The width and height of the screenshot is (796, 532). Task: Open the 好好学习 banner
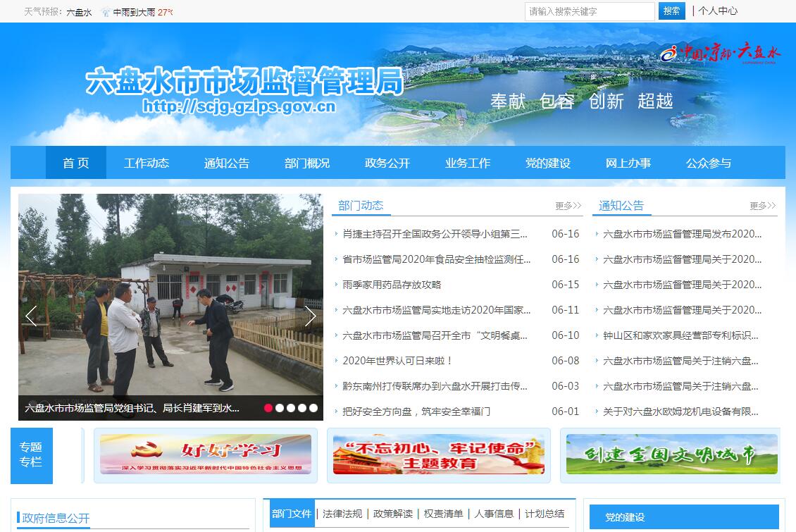pyautogui.click(x=206, y=454)
